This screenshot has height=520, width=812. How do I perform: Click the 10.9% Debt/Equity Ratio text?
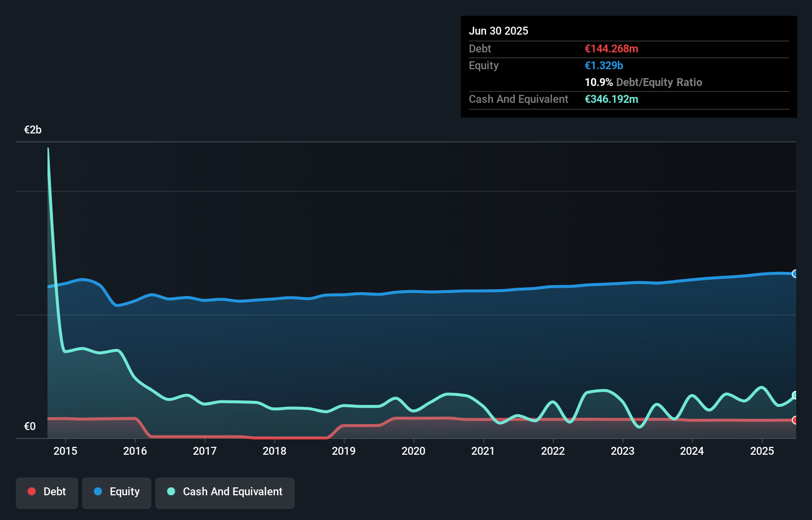point(643,82)
